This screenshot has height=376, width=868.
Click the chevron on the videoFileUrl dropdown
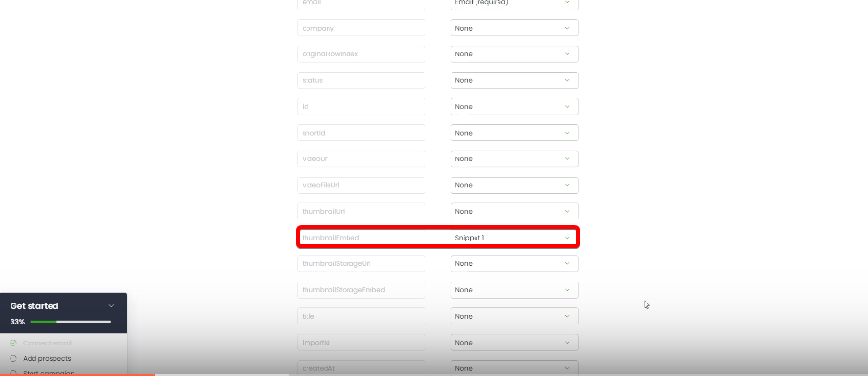[567, 185]
